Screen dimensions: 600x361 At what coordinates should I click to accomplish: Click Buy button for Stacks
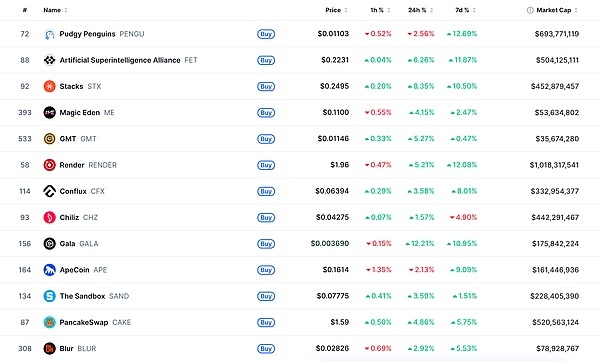point(266,87)
